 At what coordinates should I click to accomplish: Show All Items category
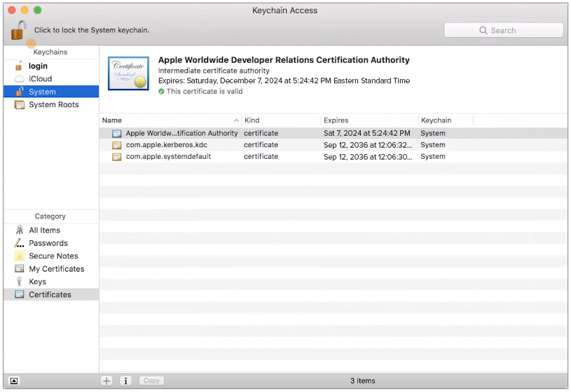(x=51, y=230)
